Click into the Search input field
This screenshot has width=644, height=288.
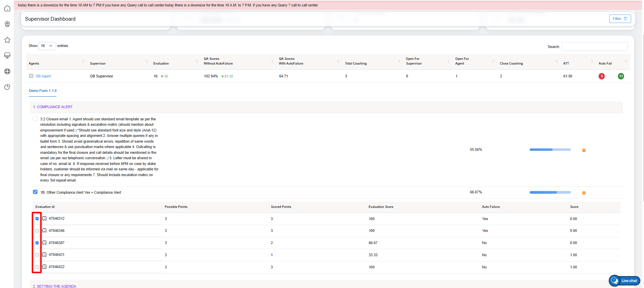coord(594,47)
